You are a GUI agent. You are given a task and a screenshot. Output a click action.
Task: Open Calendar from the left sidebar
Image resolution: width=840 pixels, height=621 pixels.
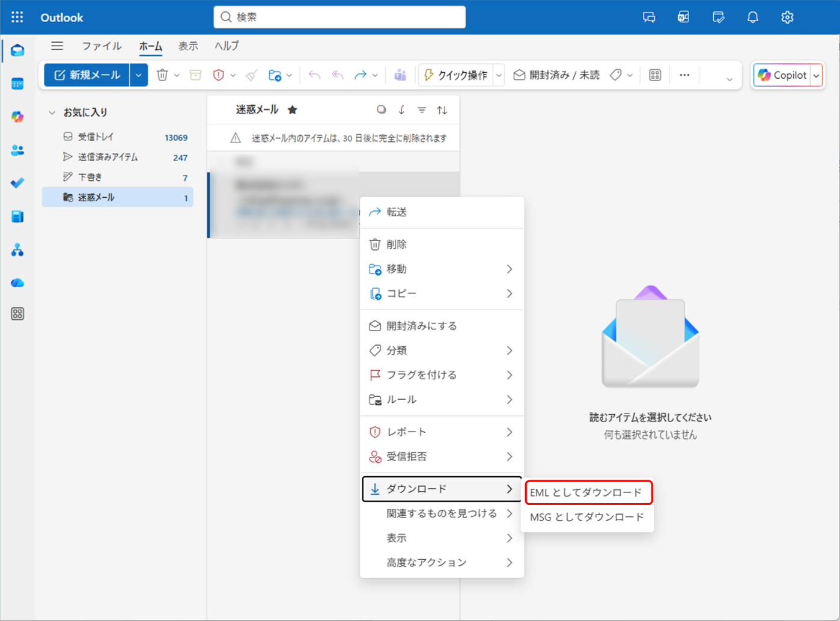[17, 84]
